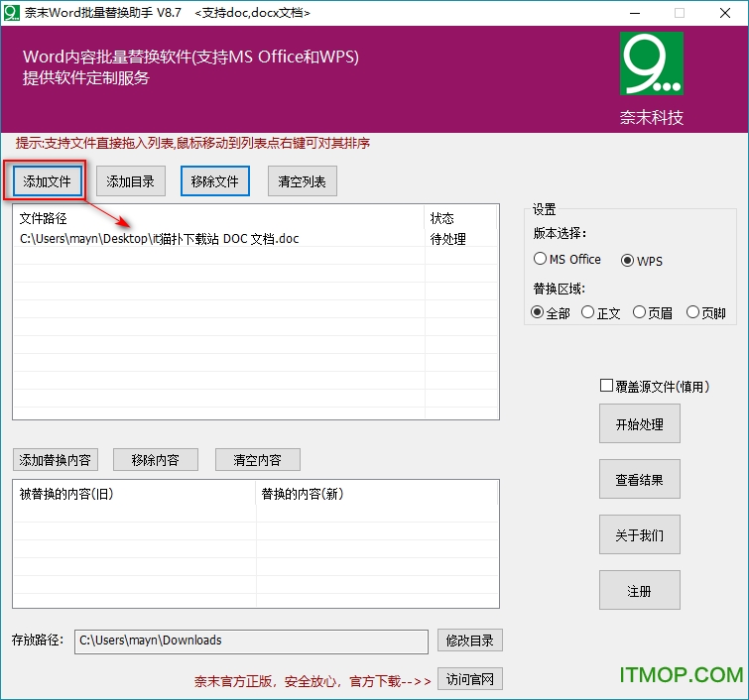Click the 移除内容 button
The width and height of the screenshot is (749, 700).
pos(156,460)
